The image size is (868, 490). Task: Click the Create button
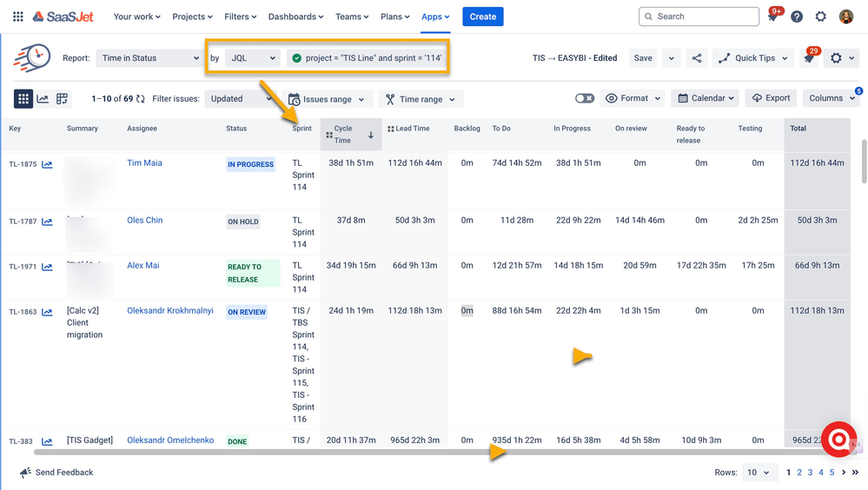(x=483, y=17)
